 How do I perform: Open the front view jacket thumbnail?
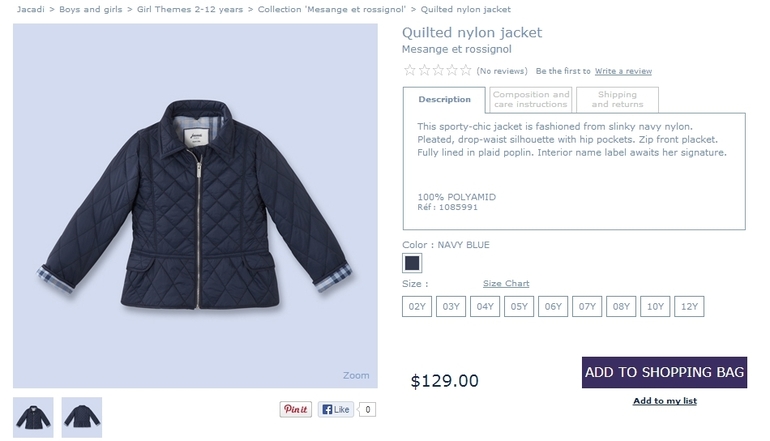(34, 417)
